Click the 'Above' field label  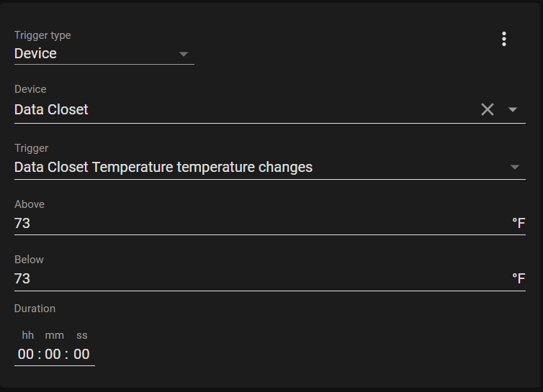click(x=30, y=204)
